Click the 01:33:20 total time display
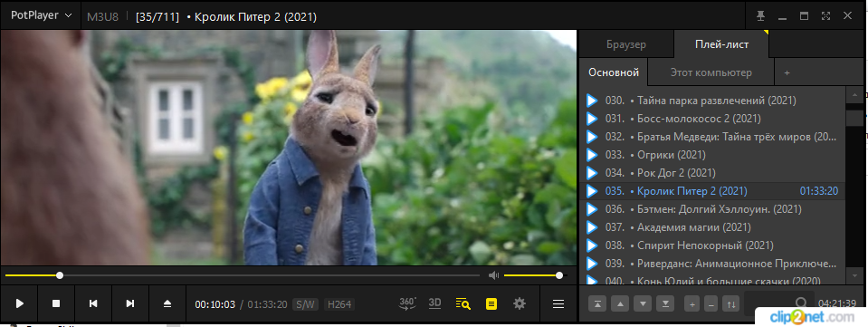The height and width of the screenshot is (327, 868). click(x=267, y=304)
